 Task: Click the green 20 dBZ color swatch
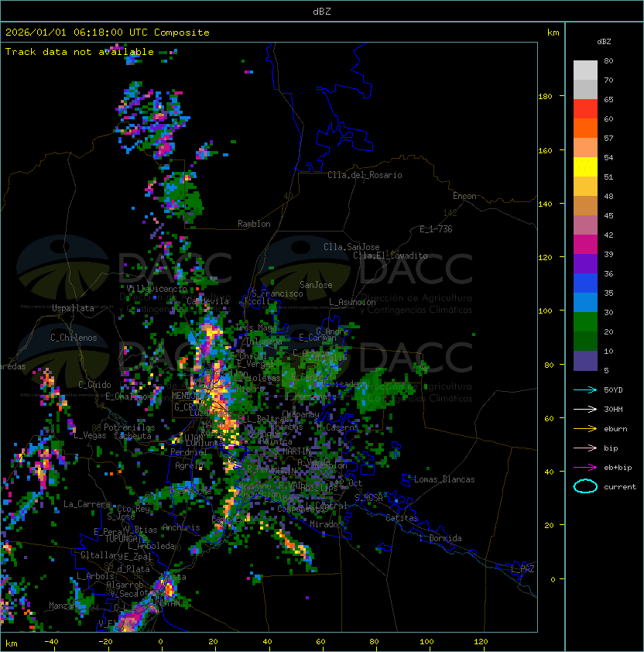(x=585, y=321)
